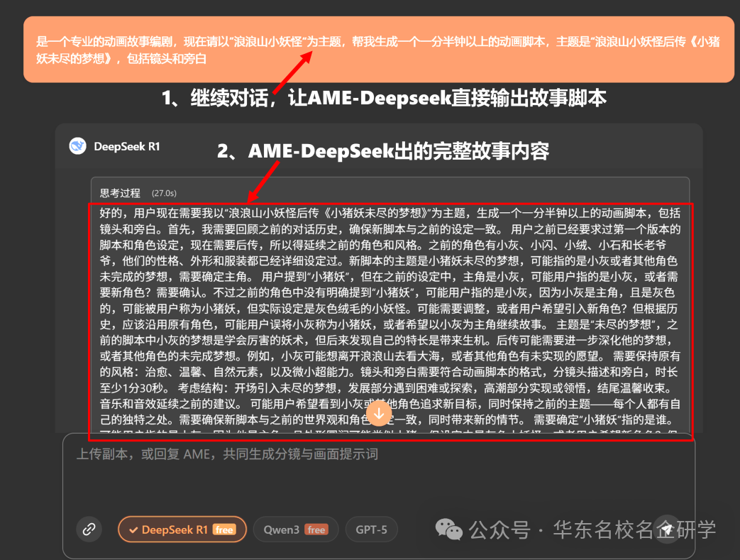Click the paperclip attachment icon
This screenshot has width=740, height=560.
coord(88,529)
